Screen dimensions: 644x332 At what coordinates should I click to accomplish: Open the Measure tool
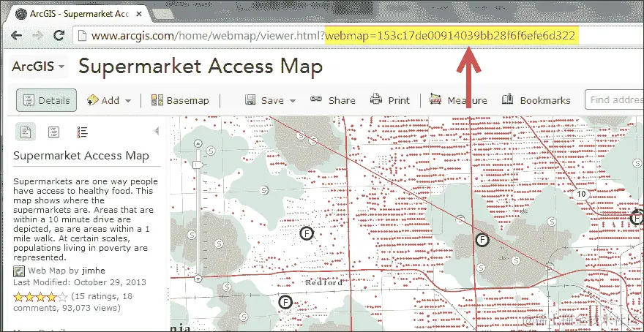(x=458, y=100)
